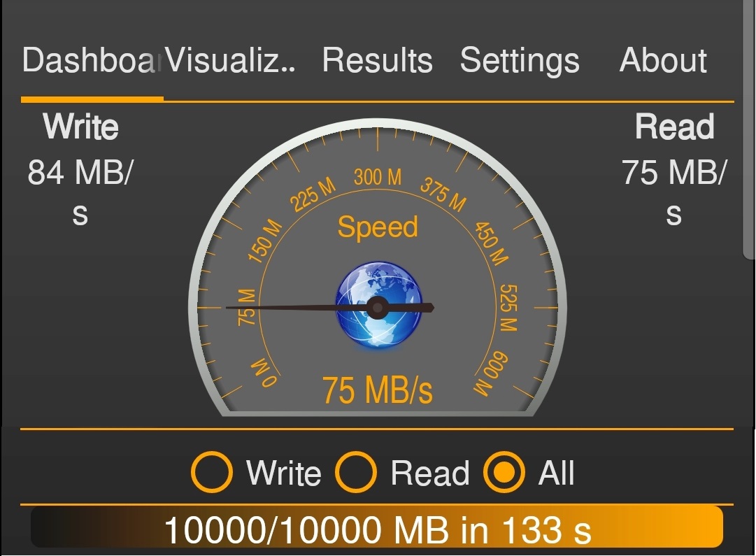Click the Speed label on the gauge
Viewport: 756px width, 556px height.
tap(378, 227)
